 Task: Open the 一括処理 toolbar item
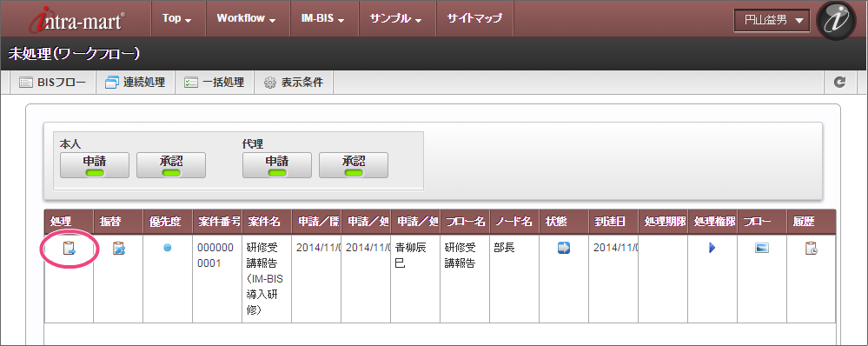point(215,83)
